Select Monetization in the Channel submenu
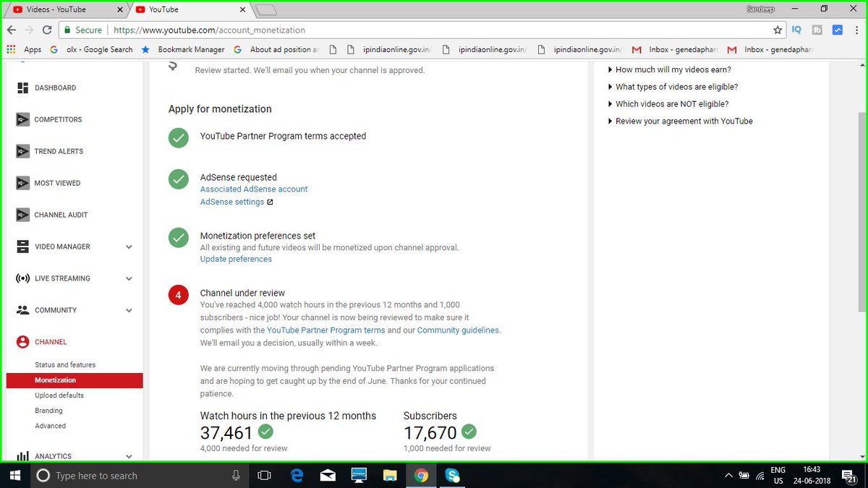 coord(74,380)
